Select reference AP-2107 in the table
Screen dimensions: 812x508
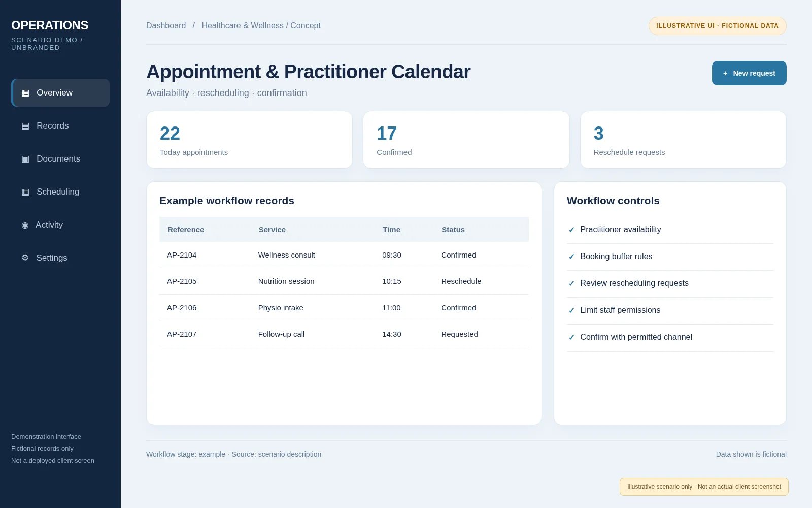(x=182, y=334)
